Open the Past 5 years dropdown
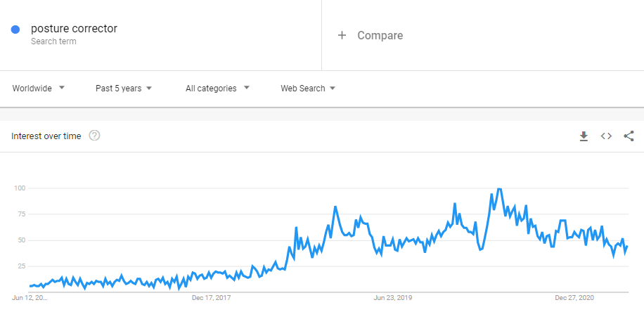The width and height of the screenshot is (644, 319). [124, 89]
